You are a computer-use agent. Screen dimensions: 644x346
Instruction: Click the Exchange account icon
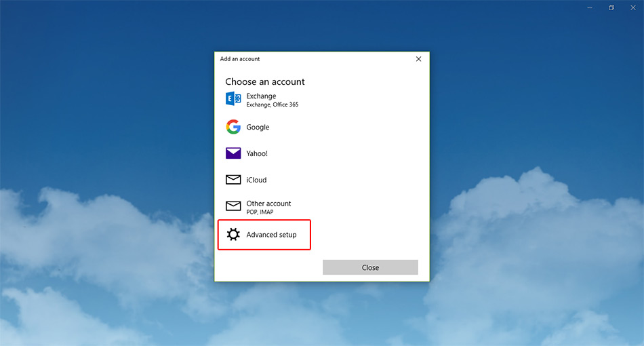(233, 98)
